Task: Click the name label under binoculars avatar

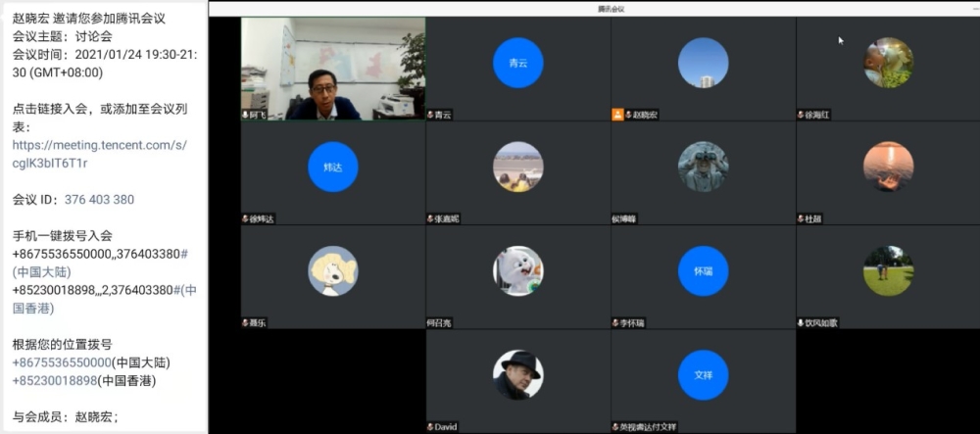Action: pos(623,219)
